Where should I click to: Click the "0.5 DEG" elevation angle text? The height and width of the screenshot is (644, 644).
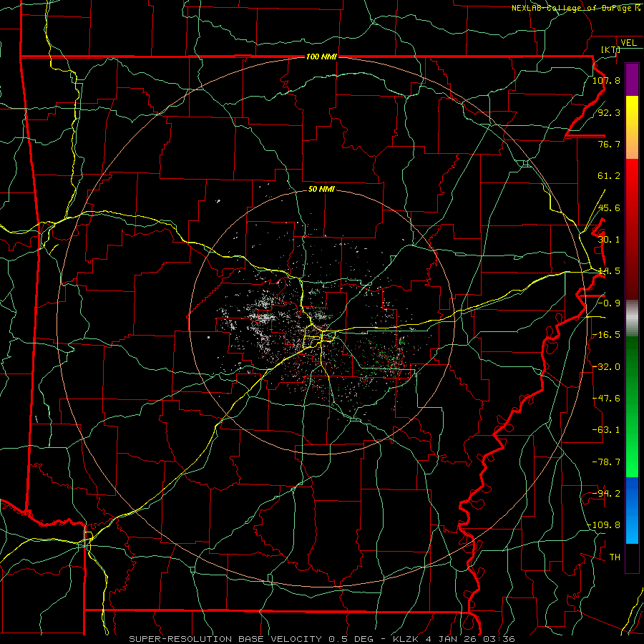coord(351,639)
